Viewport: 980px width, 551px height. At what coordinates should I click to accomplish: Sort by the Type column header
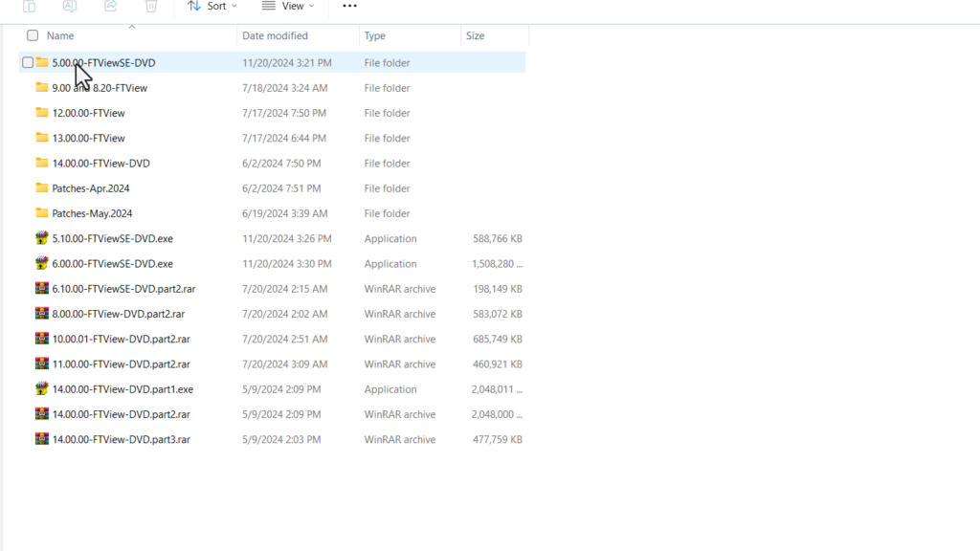click(375, 35)
